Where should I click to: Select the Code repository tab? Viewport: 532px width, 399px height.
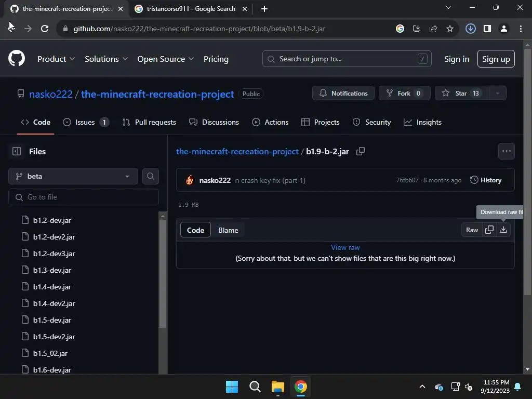(x=36, y=122)
